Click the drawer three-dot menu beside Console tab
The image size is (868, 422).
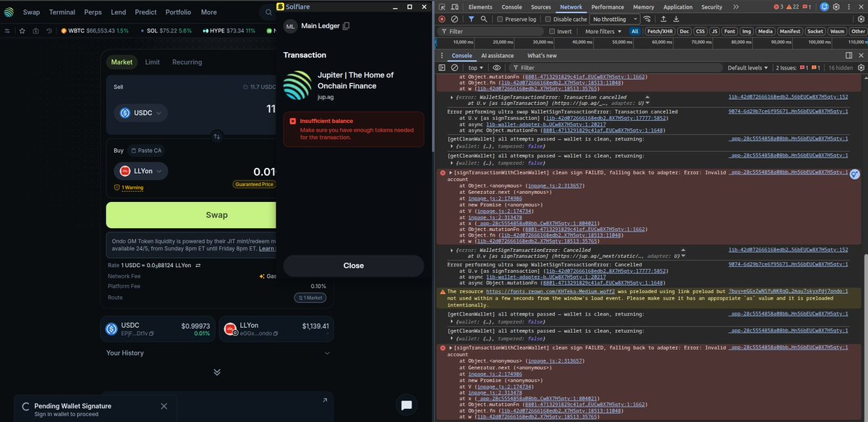(442, 56)
